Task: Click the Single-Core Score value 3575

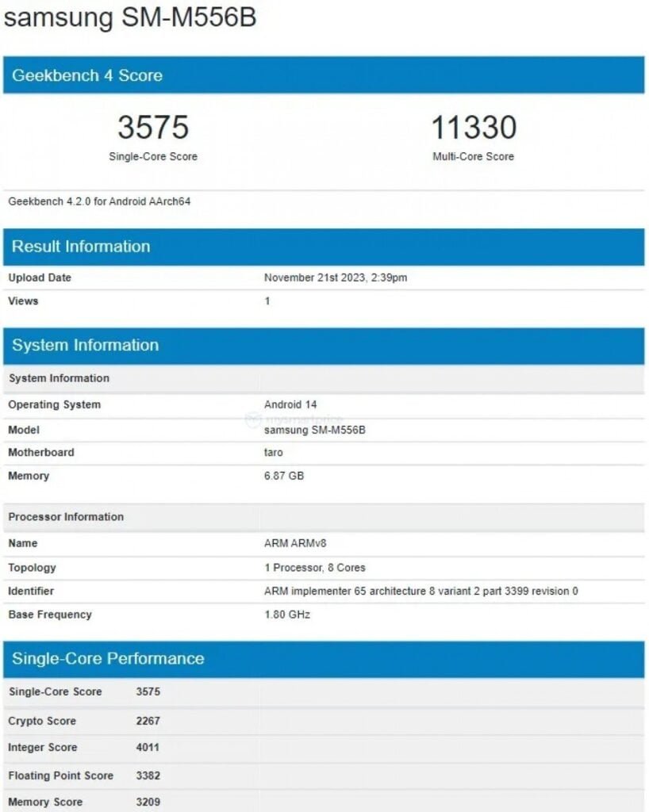Action: (x=153, y=127)
